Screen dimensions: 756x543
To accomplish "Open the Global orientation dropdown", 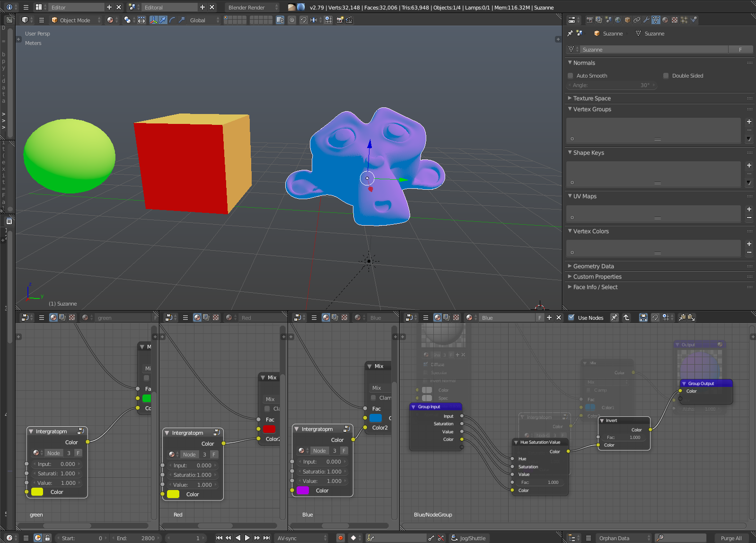I will click(x=204, y=20).
